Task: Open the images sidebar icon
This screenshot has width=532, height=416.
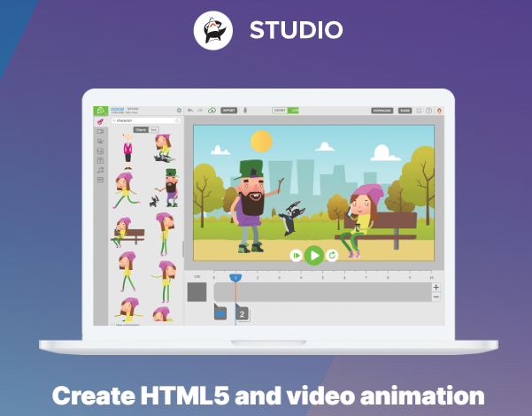Action: (100, 151)
